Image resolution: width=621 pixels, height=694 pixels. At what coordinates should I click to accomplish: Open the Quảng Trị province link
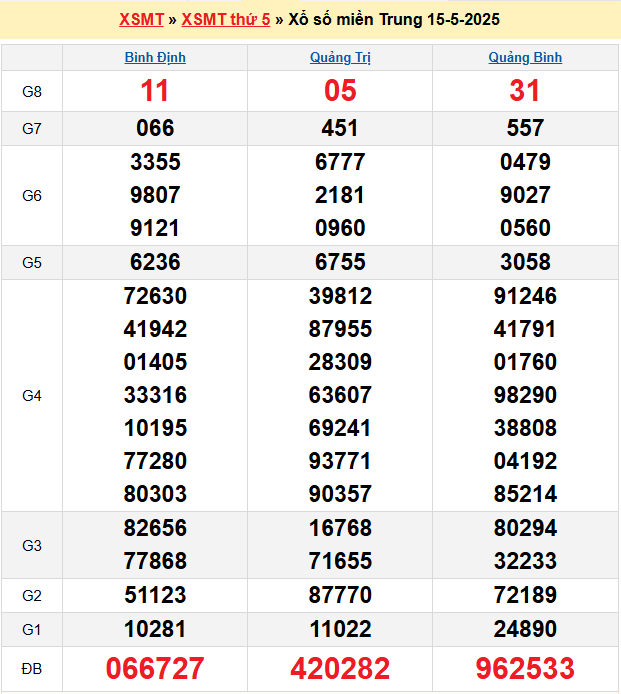340,58
